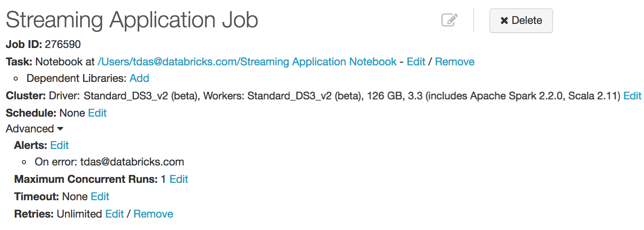Screen dimensions: 644x230
Task: Add Dependent Libraries
Action: (x=139, y=79)
